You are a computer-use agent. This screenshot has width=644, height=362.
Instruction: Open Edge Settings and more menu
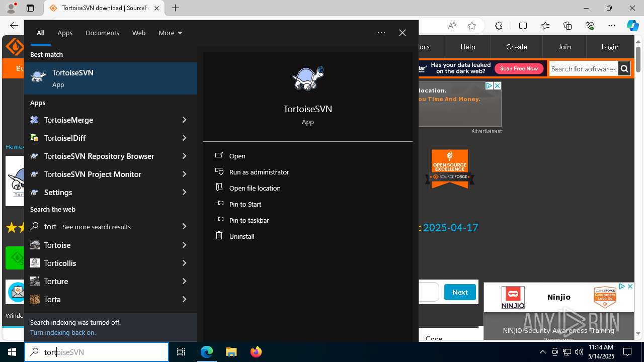click(x=612, y=26)
